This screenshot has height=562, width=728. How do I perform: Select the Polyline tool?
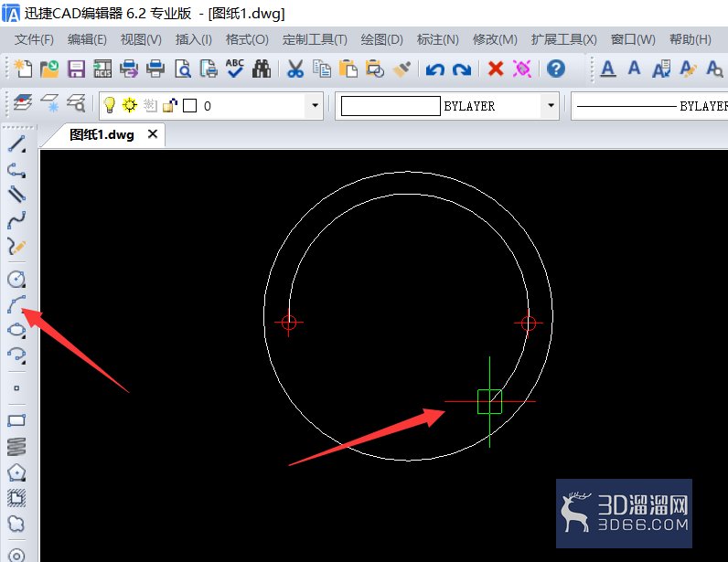pos(16,170)
